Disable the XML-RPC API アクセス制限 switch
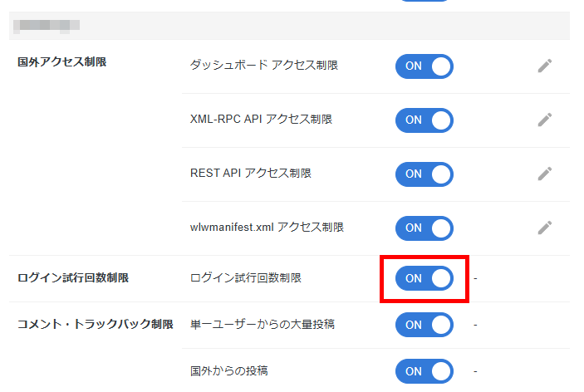 [x=424, y=120]
